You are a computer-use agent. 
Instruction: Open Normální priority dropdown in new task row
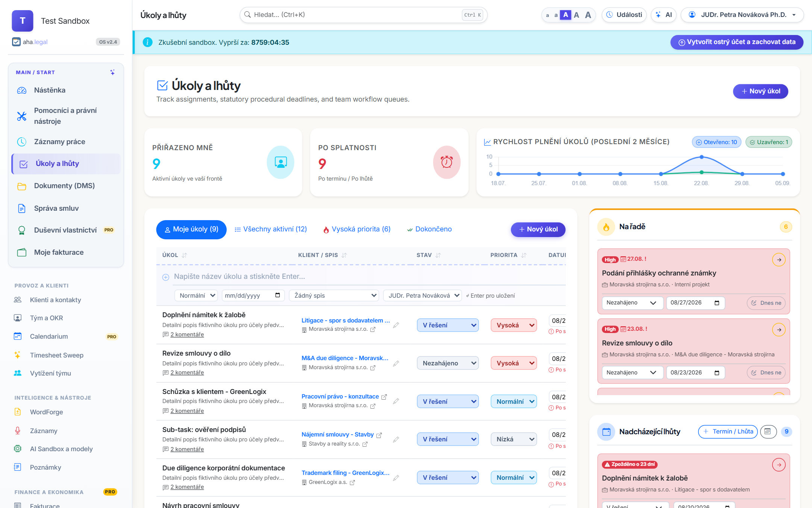pos(197,295)
